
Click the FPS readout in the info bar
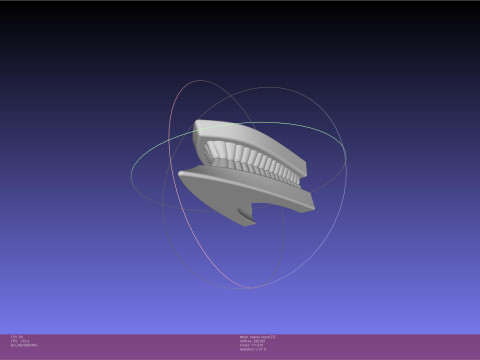click(x=20, y=341)
